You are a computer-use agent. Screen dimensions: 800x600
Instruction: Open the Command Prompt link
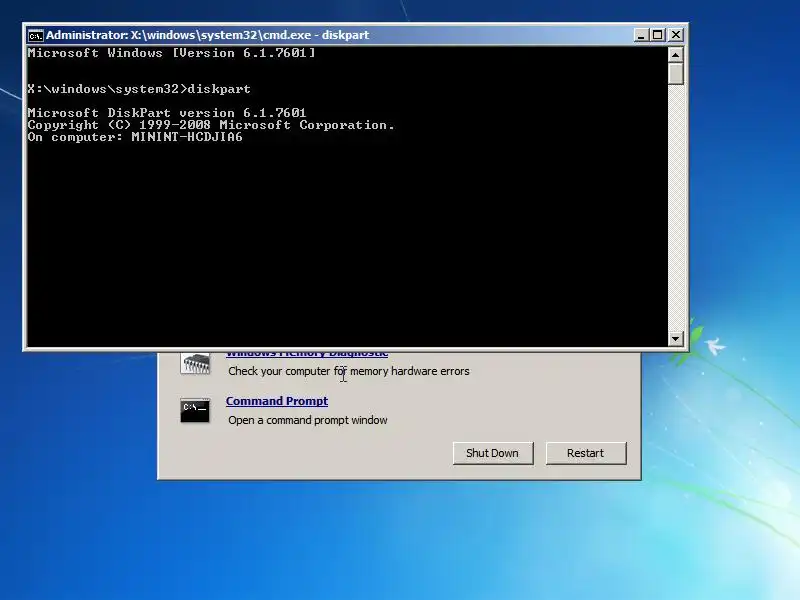coord(277,401)
